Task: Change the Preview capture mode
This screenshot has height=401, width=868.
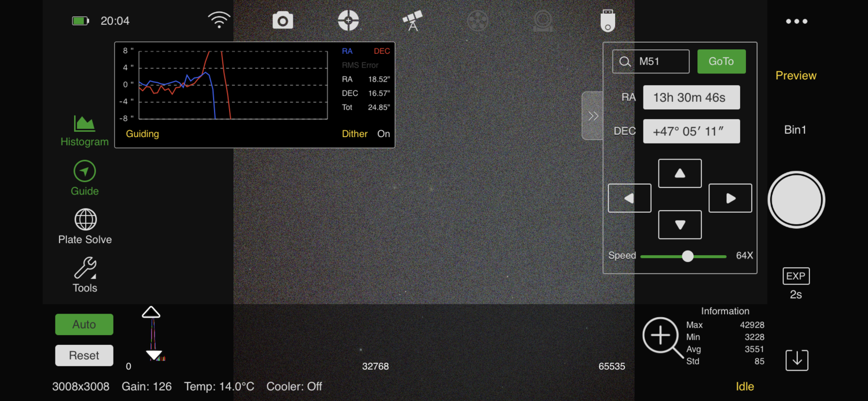Action: tap(796, 76)
